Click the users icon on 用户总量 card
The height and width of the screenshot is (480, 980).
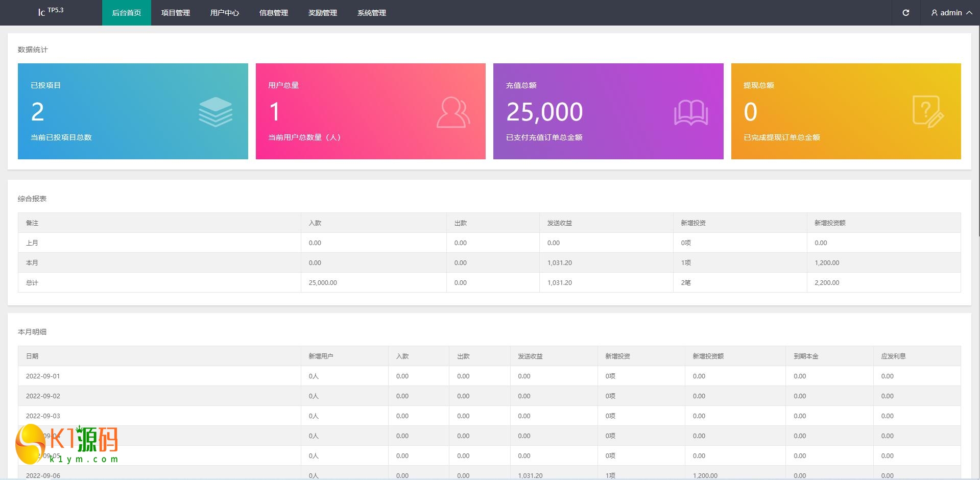(453, 112)
